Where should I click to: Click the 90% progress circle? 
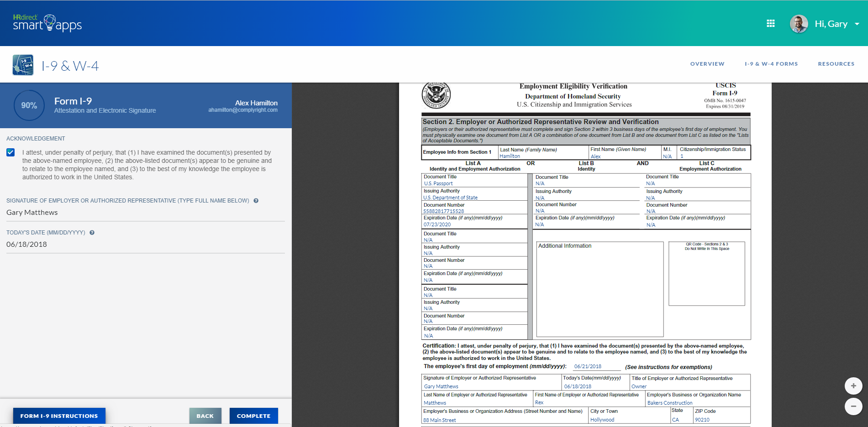(29, 105)
